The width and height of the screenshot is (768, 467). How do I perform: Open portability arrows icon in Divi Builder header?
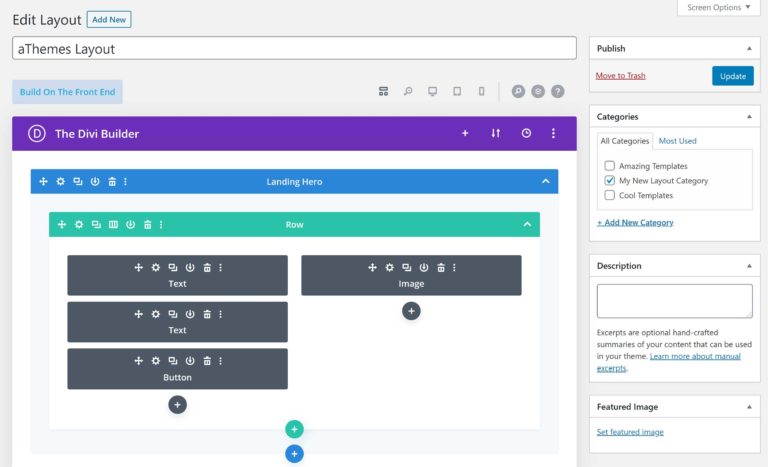(496, 133)
